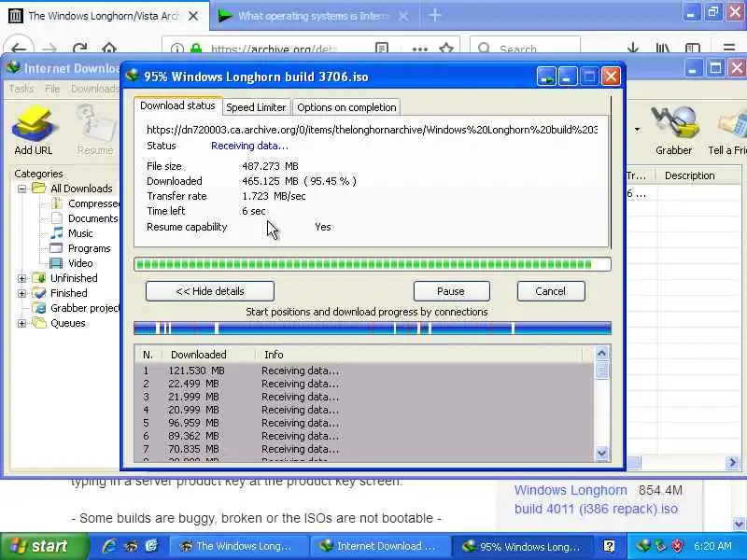The height and width of the screenshot is (560, 747).
Task: Expand Finished tree node
Action: [x=21, y=293]
